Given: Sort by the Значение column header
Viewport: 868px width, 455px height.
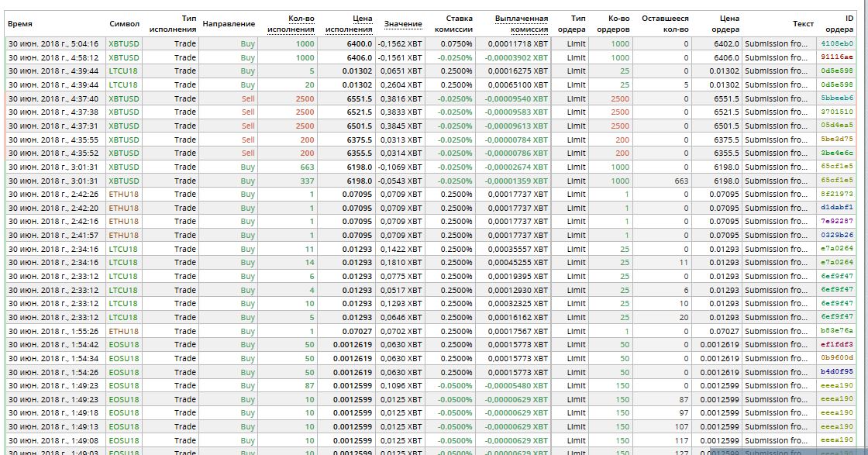Looking at the screenshot, I should pyautogui.click(x=403, y=24).
